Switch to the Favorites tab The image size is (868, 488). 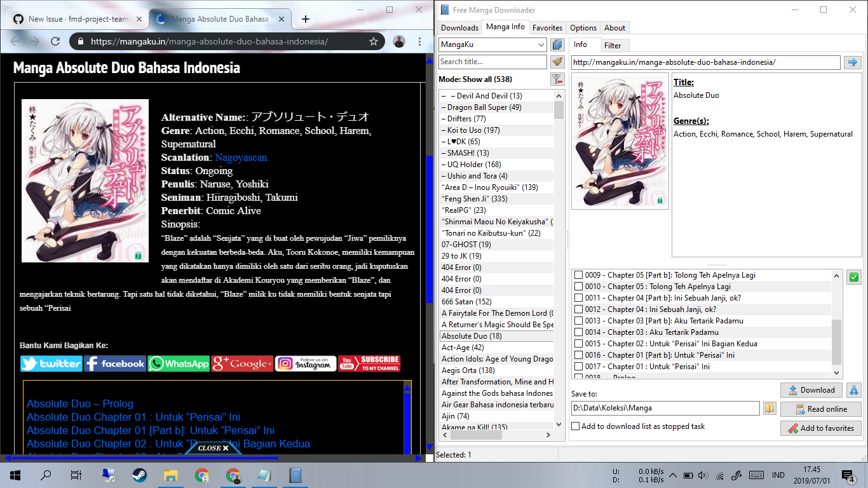pyautogui.click(x=547, y=28)
